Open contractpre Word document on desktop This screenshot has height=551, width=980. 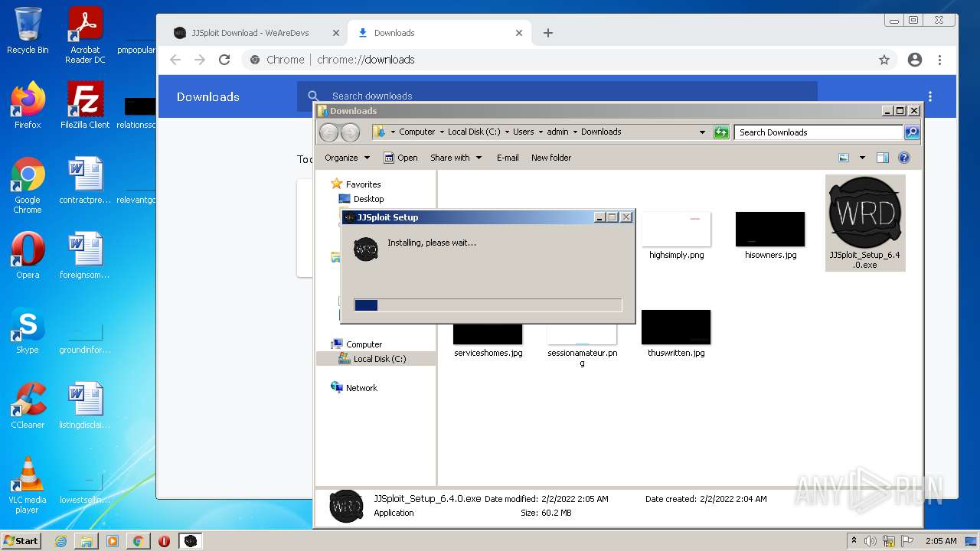[85, 181]
